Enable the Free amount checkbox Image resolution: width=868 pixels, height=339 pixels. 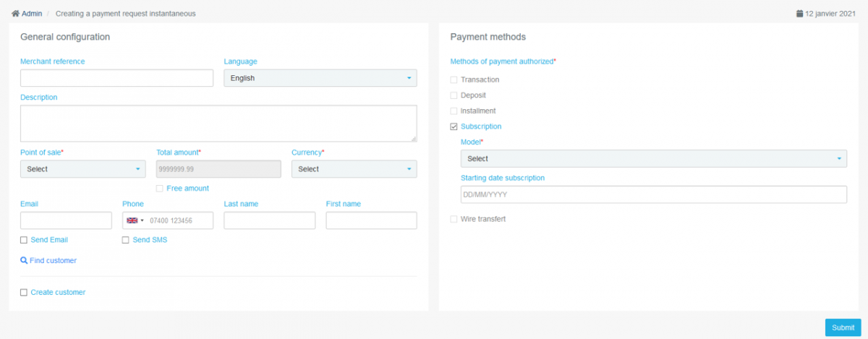point(160,188)
